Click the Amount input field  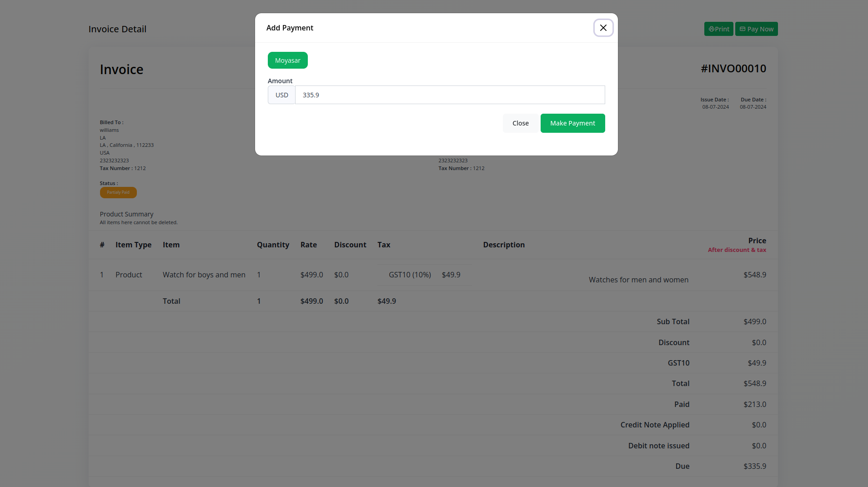tap(449, 95)
